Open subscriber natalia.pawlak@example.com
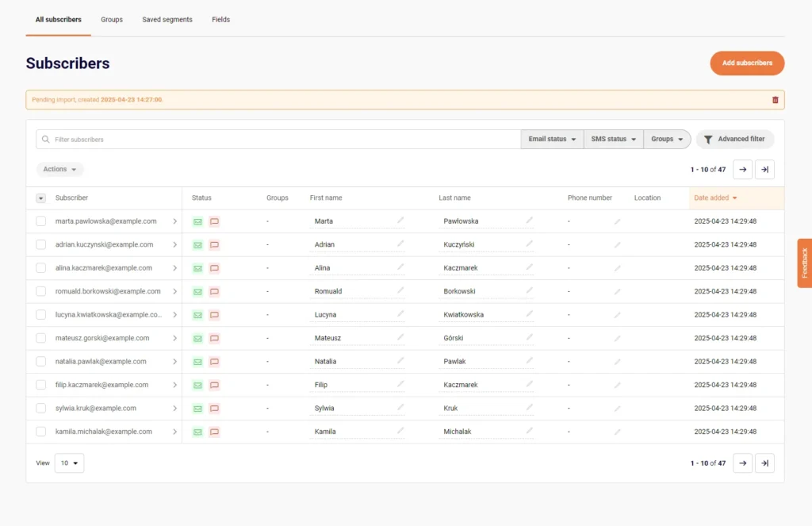 point(101,361)
